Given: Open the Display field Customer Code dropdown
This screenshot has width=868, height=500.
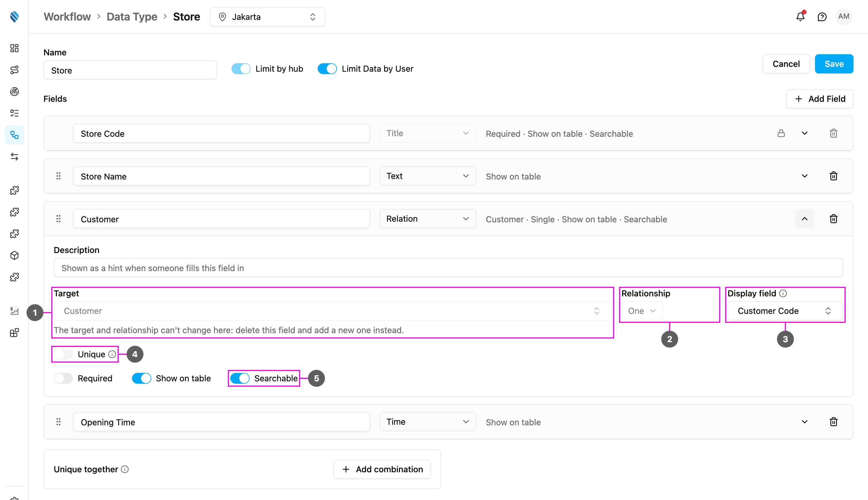Looking at the screenshot, I should click(x=785, y=311).
